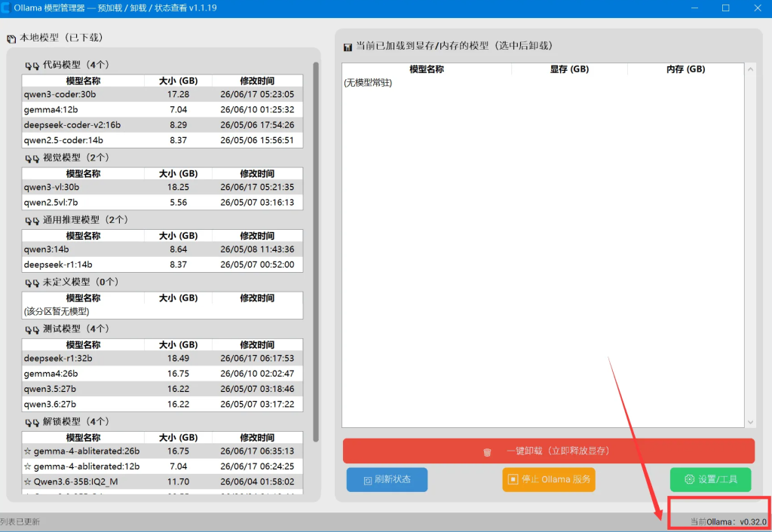Click the icon beside 解锁模型 group
Image resolution: width=772 pixels, height=532 pixels.
point(32,422)
